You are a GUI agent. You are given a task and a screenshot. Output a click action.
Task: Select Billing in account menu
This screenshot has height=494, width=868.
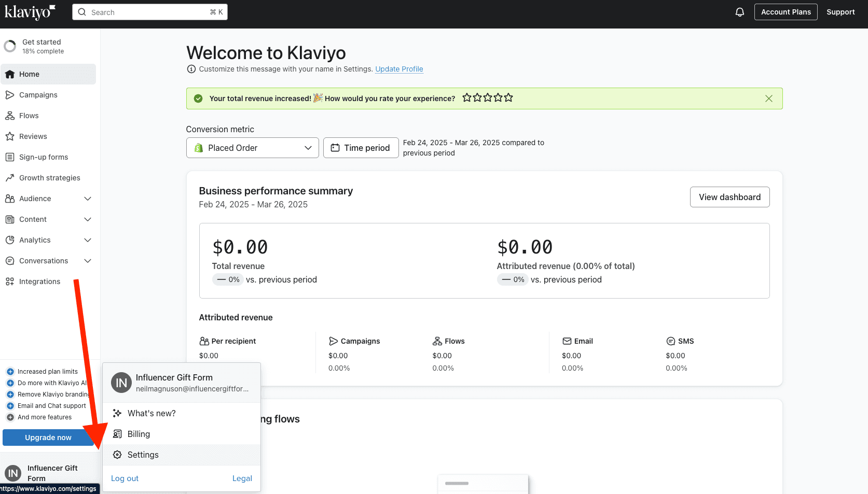pyautogui.click(x=182, y=434)
